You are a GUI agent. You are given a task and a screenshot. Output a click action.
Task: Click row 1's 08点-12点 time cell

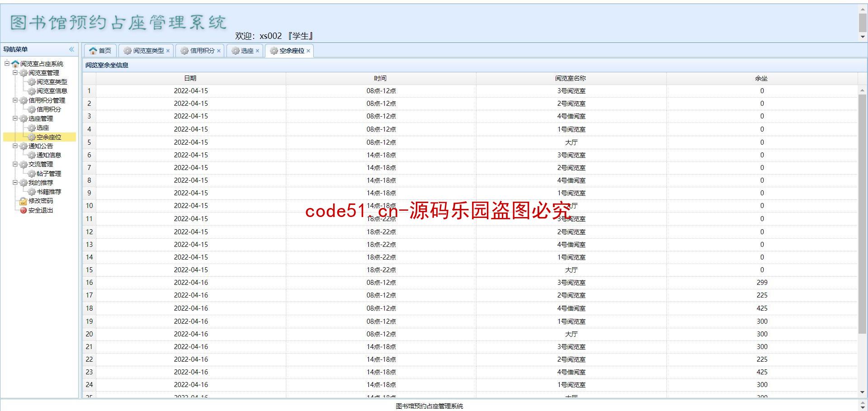[381, 91]
